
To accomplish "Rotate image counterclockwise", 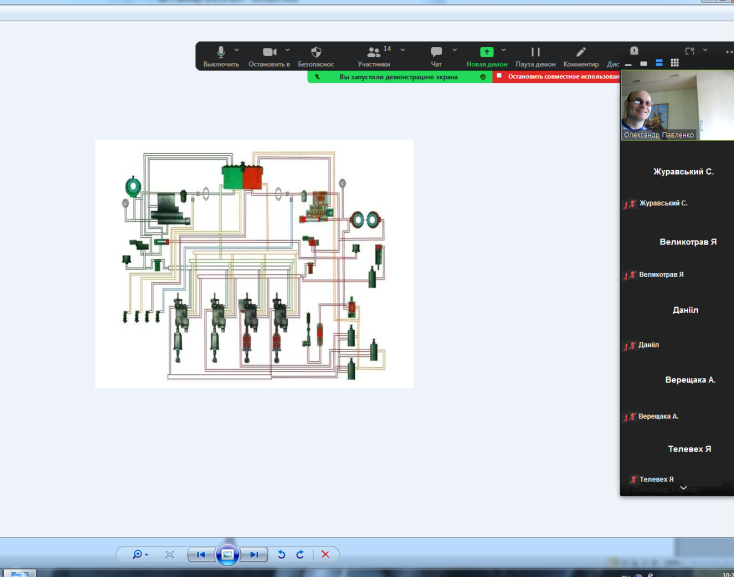I will (281, 554).
